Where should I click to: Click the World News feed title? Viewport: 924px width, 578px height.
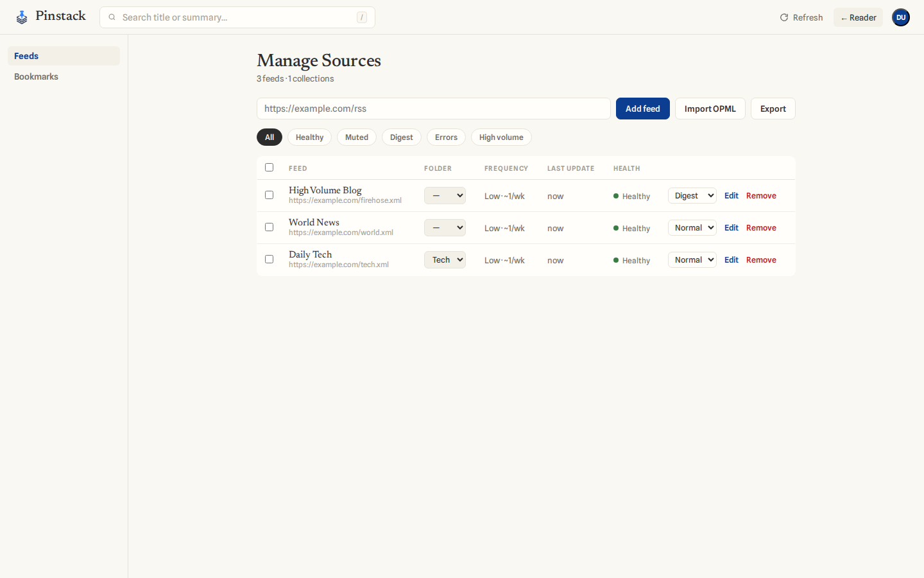pyautogui.click(x=314, y=222)
